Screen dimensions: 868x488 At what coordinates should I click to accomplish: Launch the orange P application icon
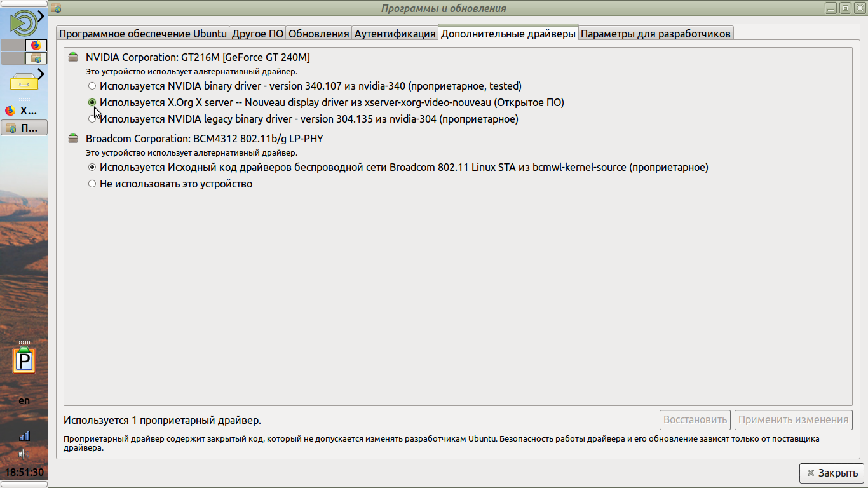tap(24, 360)
